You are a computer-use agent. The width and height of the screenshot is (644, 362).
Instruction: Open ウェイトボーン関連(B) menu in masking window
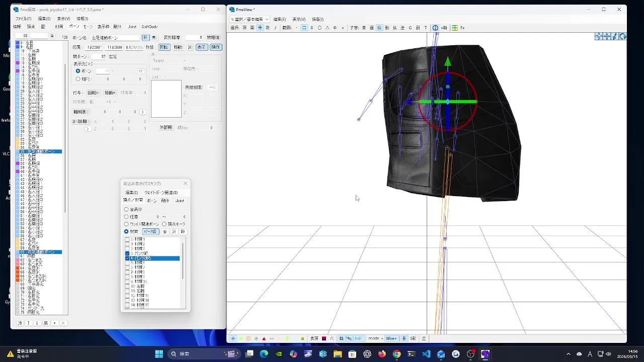161,193
